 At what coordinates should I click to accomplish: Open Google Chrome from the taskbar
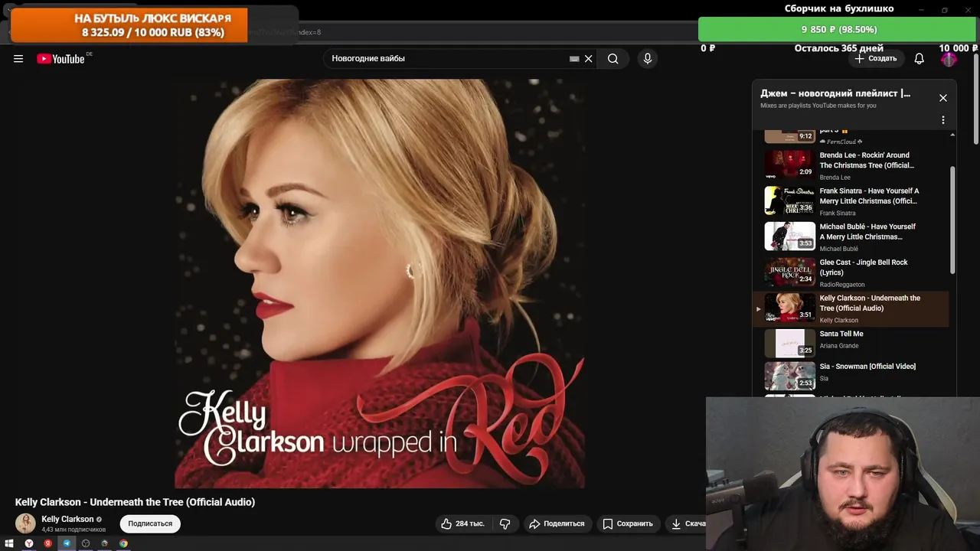point(123,543)
